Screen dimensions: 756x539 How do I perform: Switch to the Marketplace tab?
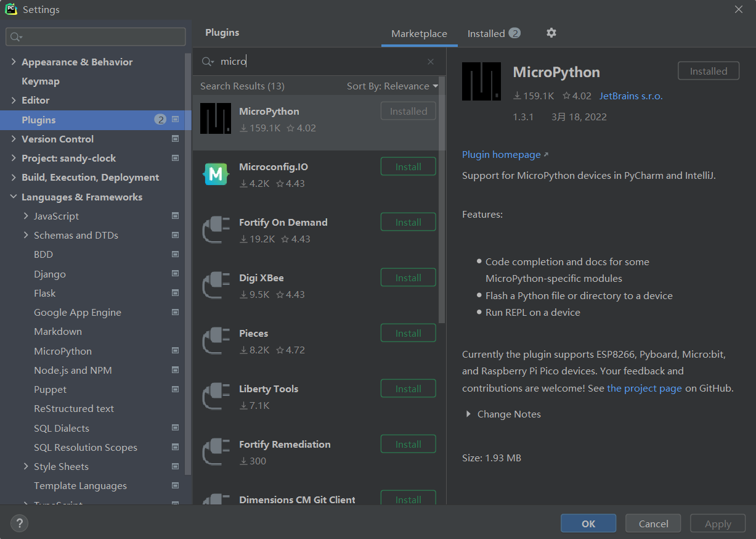coord(419,33)
